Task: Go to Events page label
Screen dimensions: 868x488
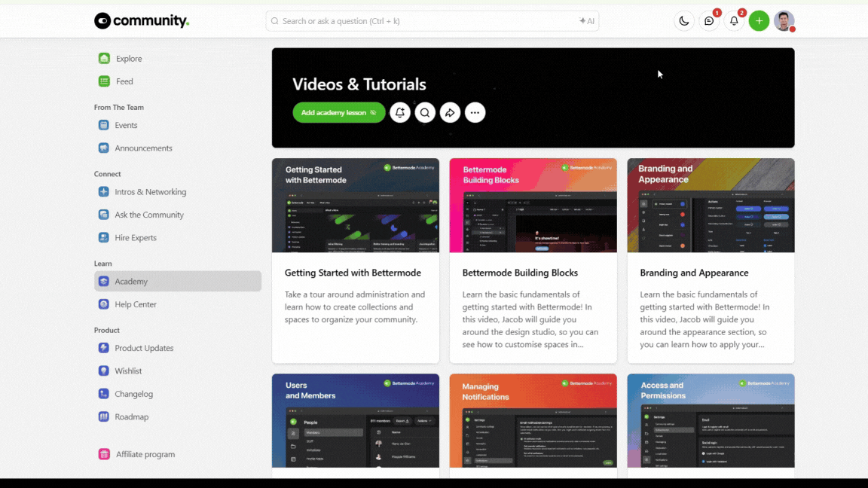Action: click(x=127, y=125)
